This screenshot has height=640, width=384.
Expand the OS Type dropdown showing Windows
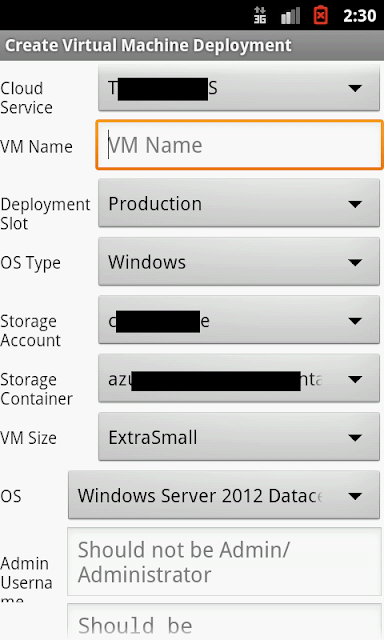point(239,262)
